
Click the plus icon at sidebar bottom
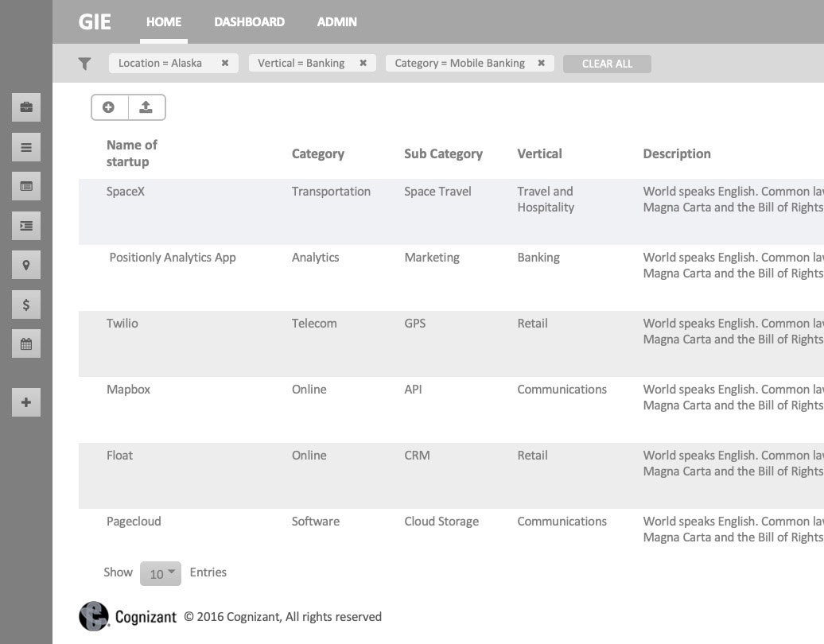click(26, 402)
